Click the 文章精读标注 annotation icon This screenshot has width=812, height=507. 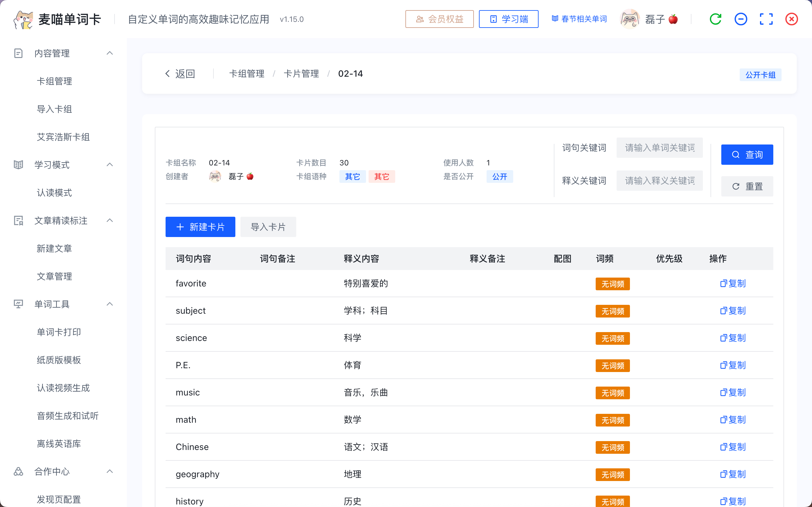pos(18,221)
